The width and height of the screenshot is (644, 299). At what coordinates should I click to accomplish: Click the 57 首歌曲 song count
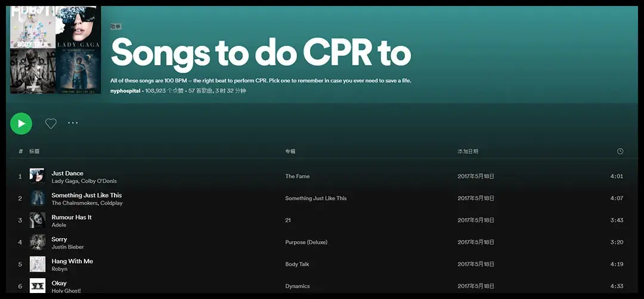(200, 91)
